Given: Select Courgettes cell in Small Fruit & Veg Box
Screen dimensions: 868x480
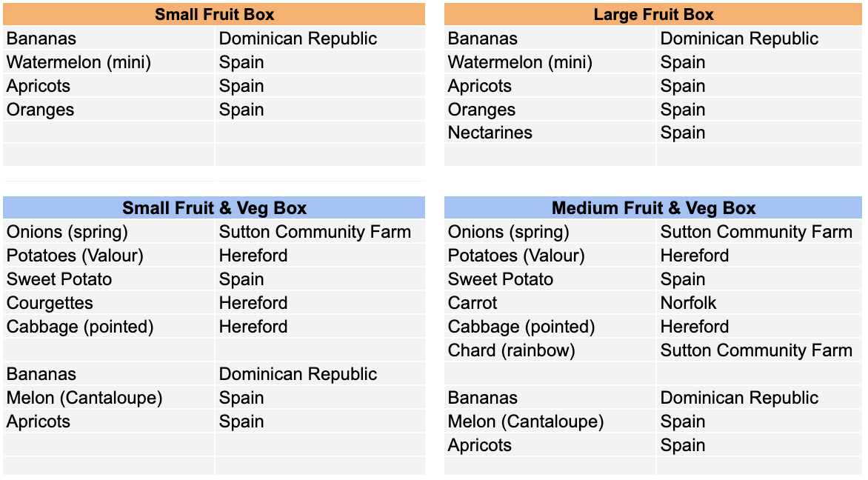Looking at the screenshot, I should point(108,303).
